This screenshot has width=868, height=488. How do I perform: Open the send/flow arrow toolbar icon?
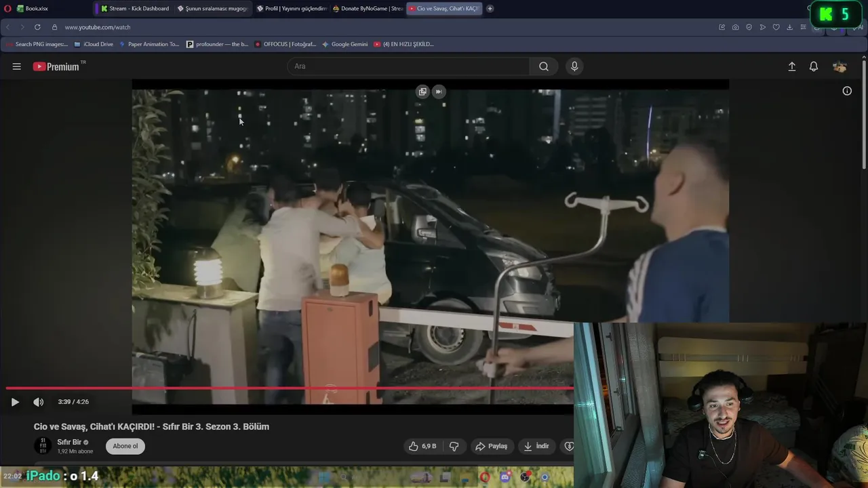pyautogui.click(x=763, y=27)
